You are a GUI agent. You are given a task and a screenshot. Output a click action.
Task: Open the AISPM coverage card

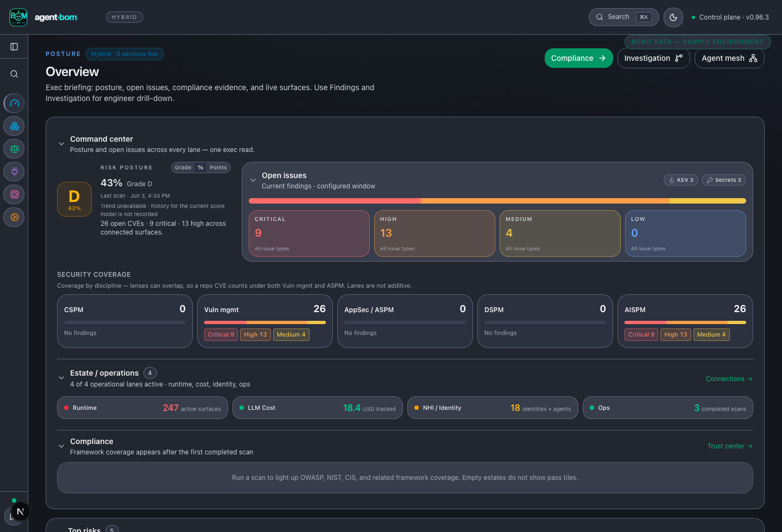685,321
